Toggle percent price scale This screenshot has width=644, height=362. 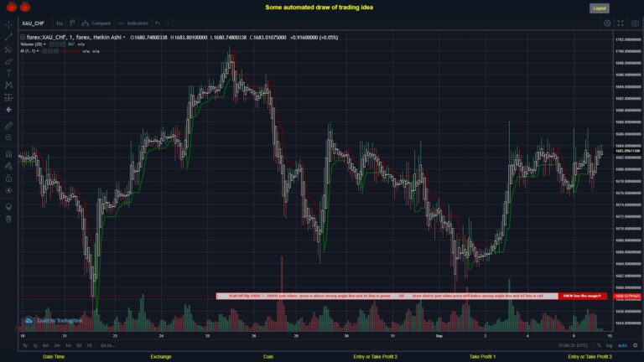tap(599, 345)
